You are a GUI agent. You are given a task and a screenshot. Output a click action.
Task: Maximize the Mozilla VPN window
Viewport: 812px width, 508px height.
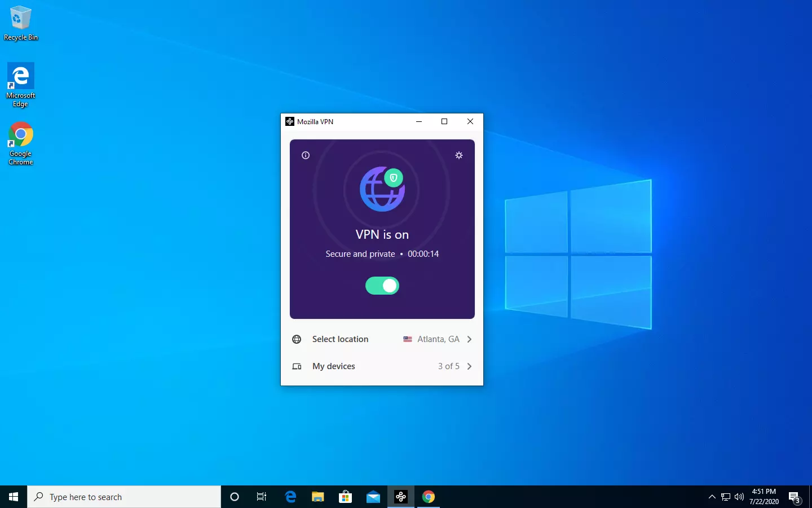[x=444, y=121]
